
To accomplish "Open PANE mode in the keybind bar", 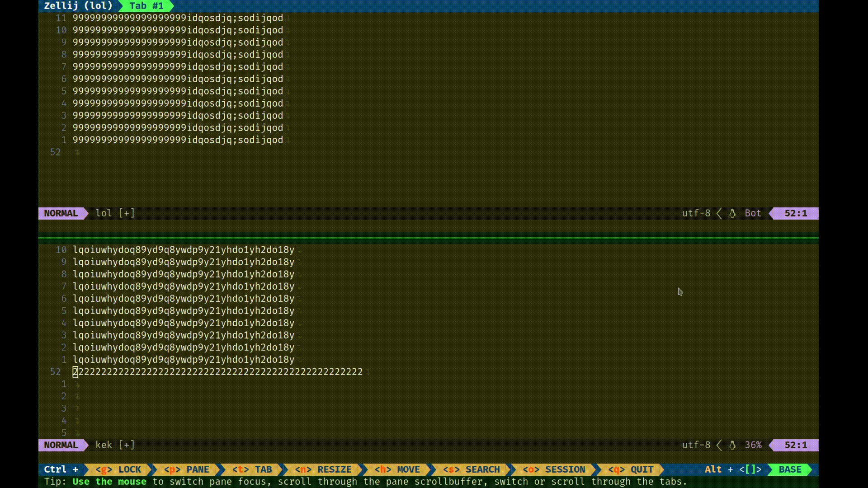I will click(x=198, y=469).
